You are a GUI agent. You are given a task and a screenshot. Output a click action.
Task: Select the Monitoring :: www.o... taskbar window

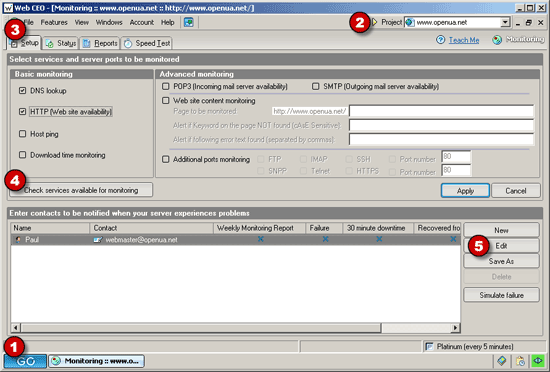click(96, 361)
